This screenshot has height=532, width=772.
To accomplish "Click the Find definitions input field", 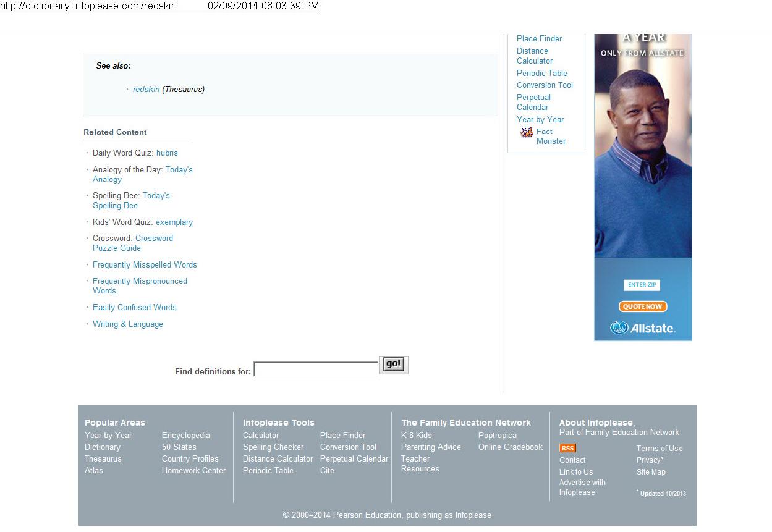I will point(316,369).
